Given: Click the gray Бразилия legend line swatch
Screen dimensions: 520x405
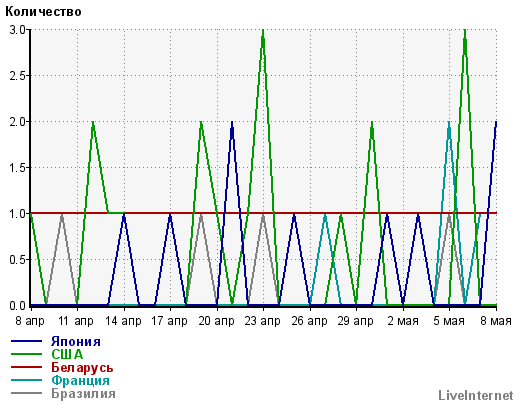Looking at the screenshot, I should 26,393.
